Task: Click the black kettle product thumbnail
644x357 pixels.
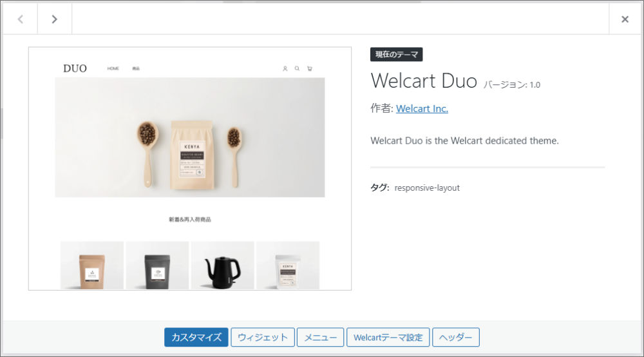Action: (x=223, y=265)
